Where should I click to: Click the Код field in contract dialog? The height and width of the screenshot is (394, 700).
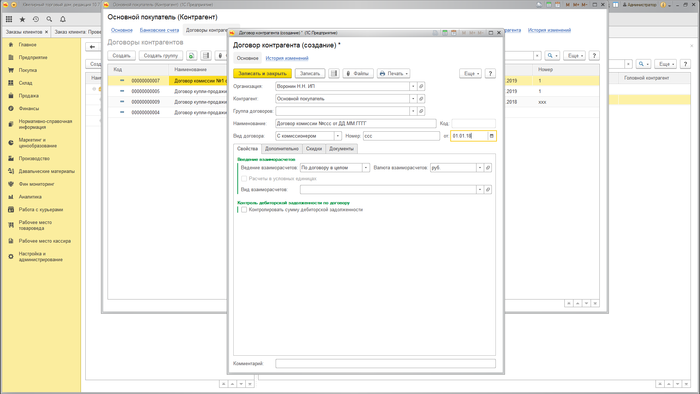[x=474, y=124]
